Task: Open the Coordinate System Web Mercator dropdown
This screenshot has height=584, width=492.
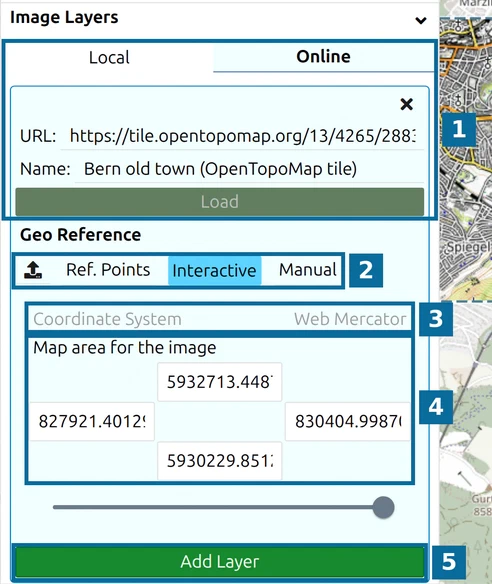Action: (220, 319)
